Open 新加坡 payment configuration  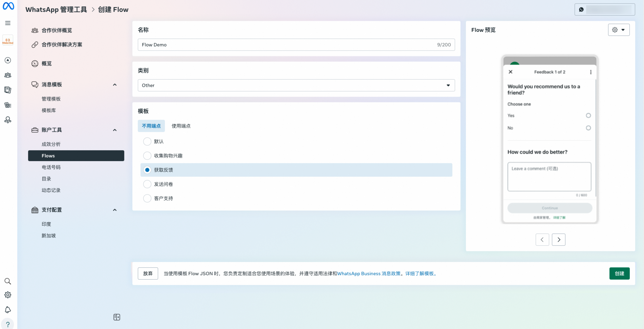point(49,236)
